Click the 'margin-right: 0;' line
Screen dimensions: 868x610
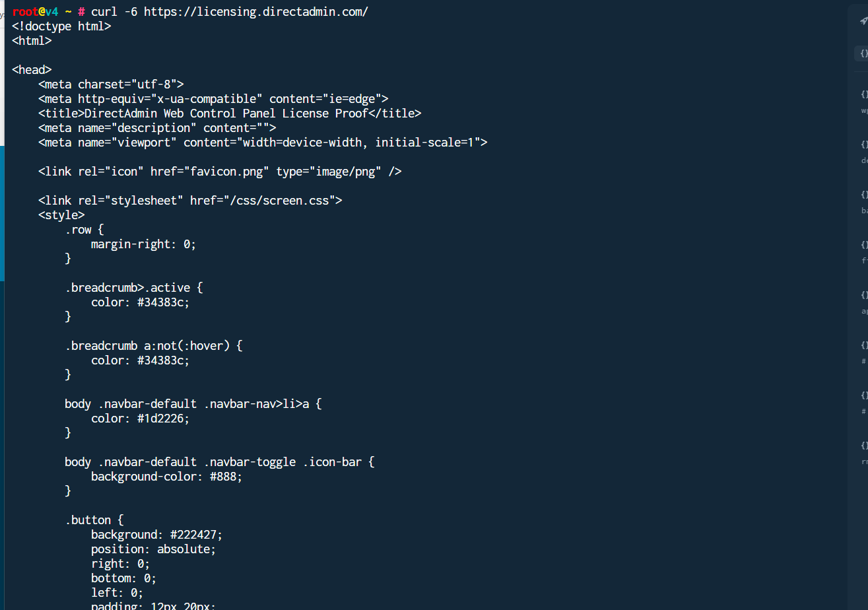click(x=143, y=244)
